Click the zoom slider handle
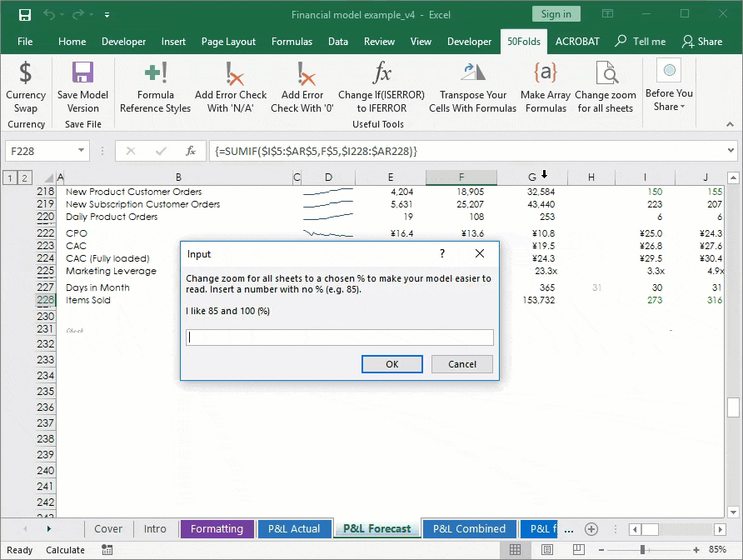Viewport: 743px width, 560px height. coord(642,549)
